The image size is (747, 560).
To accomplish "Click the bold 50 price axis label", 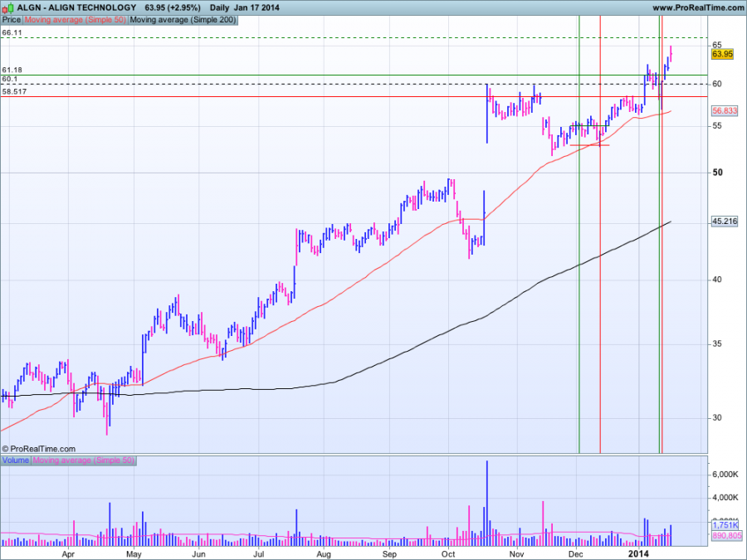I will pos(717,173).
